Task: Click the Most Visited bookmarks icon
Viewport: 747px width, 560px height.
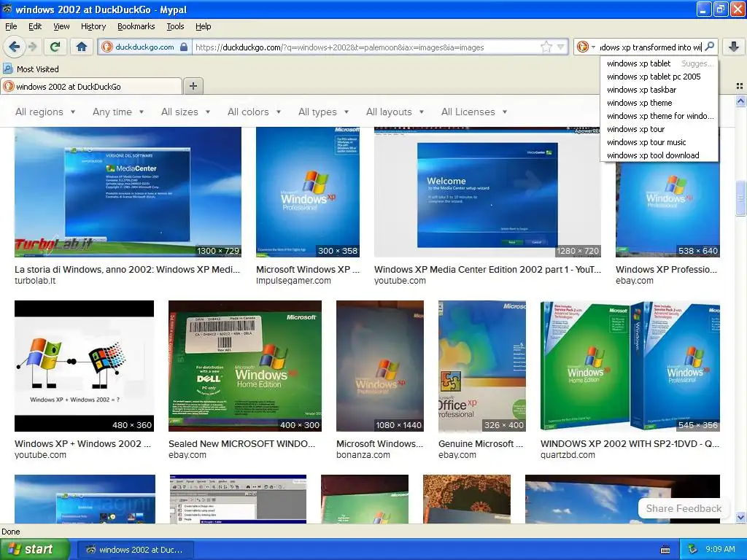Action: (7, 69)
